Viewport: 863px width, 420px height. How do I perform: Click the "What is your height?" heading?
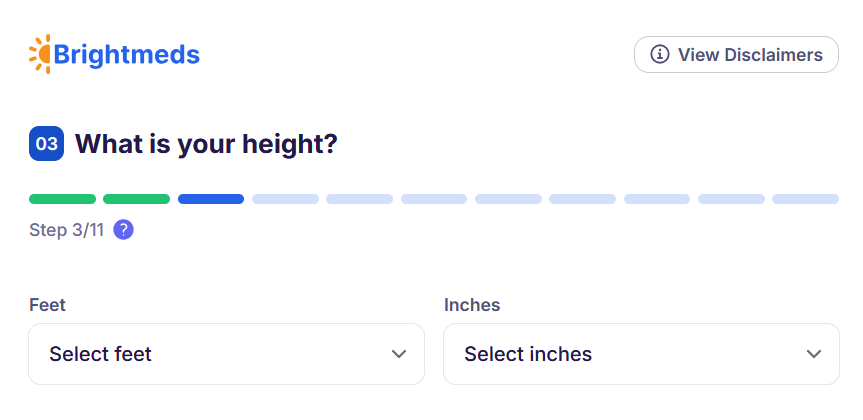point(206,144)
